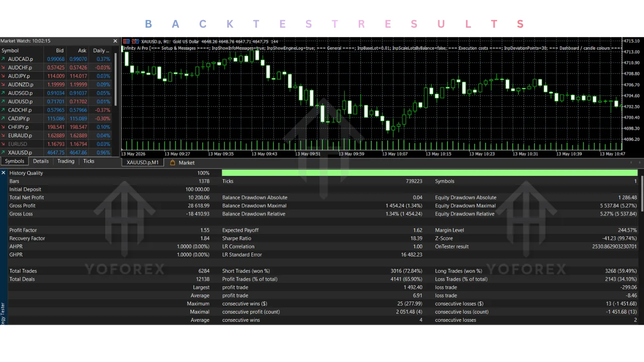Click the Profit Factor value 1.55

204,230
